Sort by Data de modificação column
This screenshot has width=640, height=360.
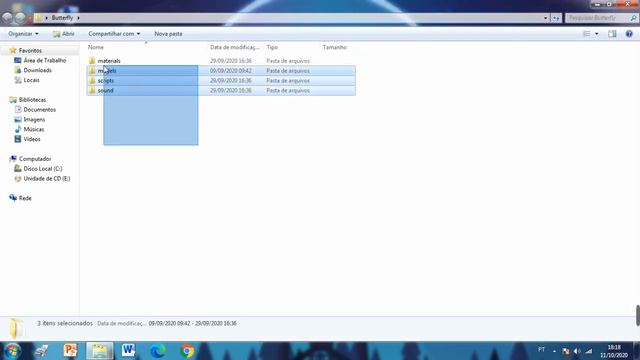coord(235,47)
